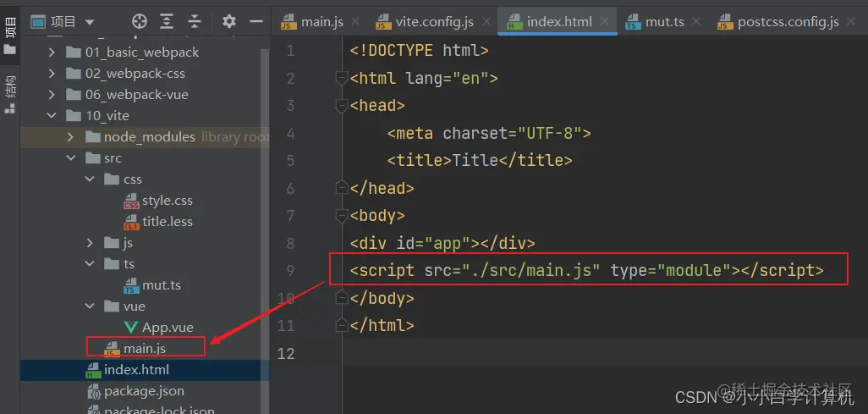The height and width of the screenshot is (414, 868).
Task: Click the style.css file icon
Action: [x=131, y=201]
